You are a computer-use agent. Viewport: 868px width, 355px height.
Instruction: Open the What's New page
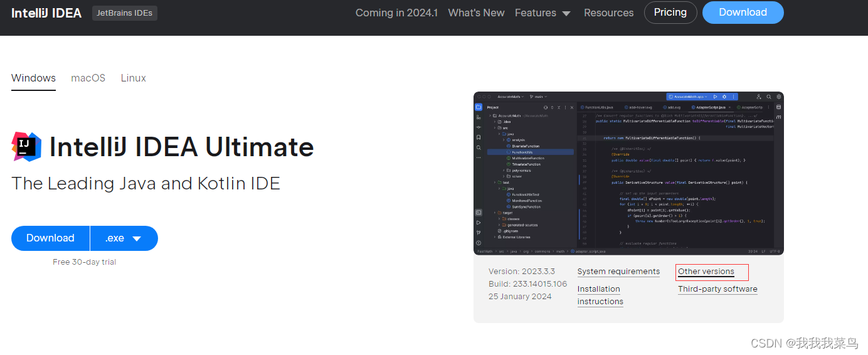click(x=476, y=13)
